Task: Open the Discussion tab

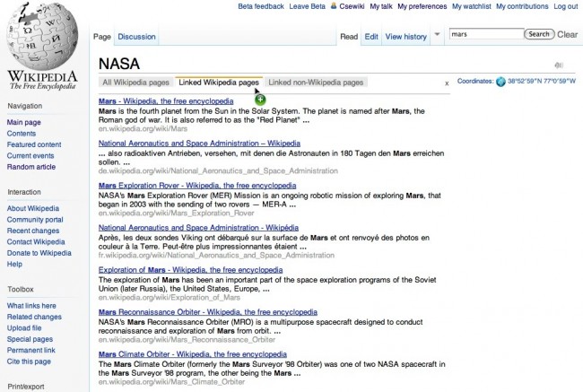Action: [136, 37]
